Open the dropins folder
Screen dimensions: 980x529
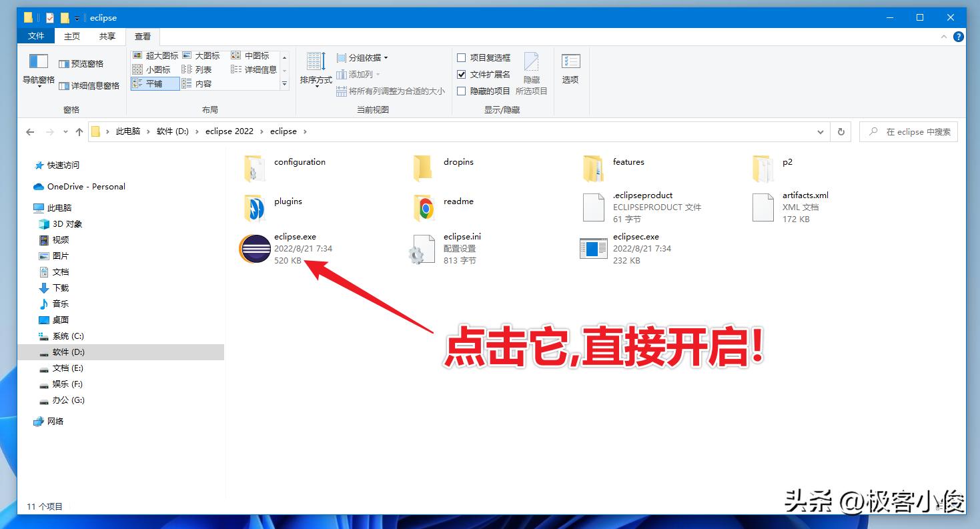422,167
